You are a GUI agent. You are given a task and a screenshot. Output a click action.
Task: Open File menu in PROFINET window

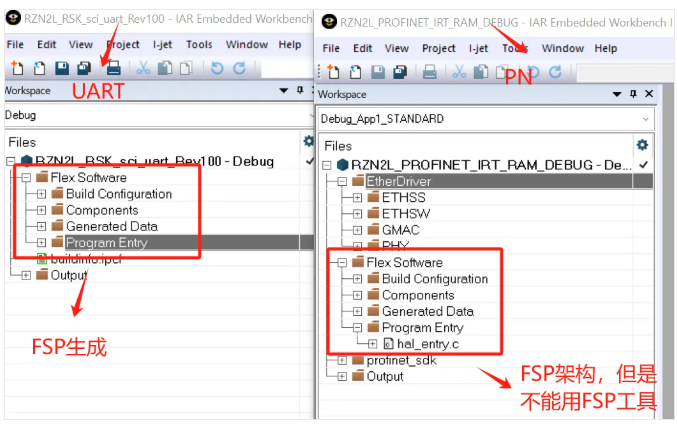click(x=331, y=48)
